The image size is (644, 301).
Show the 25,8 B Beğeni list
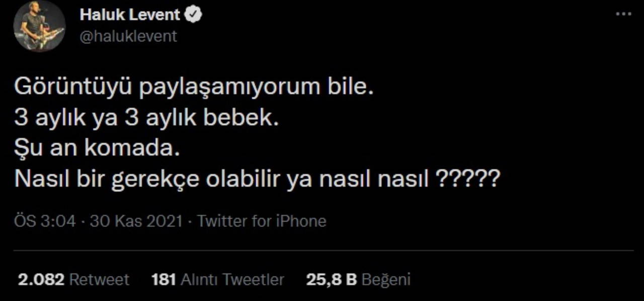pos(358,279)
